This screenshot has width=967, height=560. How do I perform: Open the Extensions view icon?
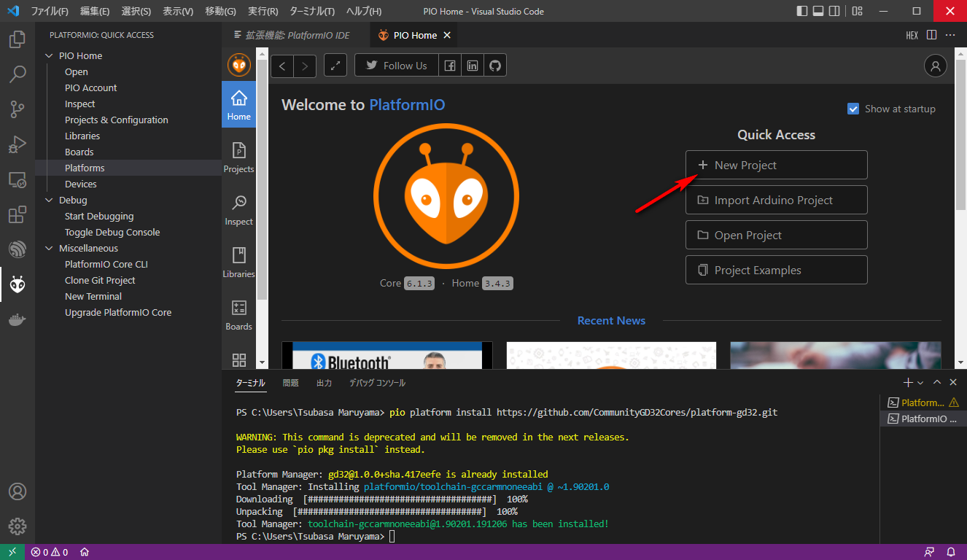point(18,214)
